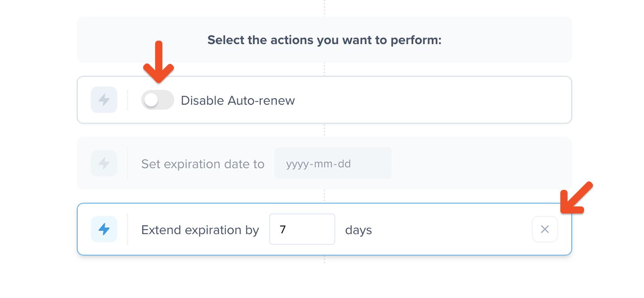Click the days number field showing 7
The image size is (644, 298).
(x=302, y=229)
